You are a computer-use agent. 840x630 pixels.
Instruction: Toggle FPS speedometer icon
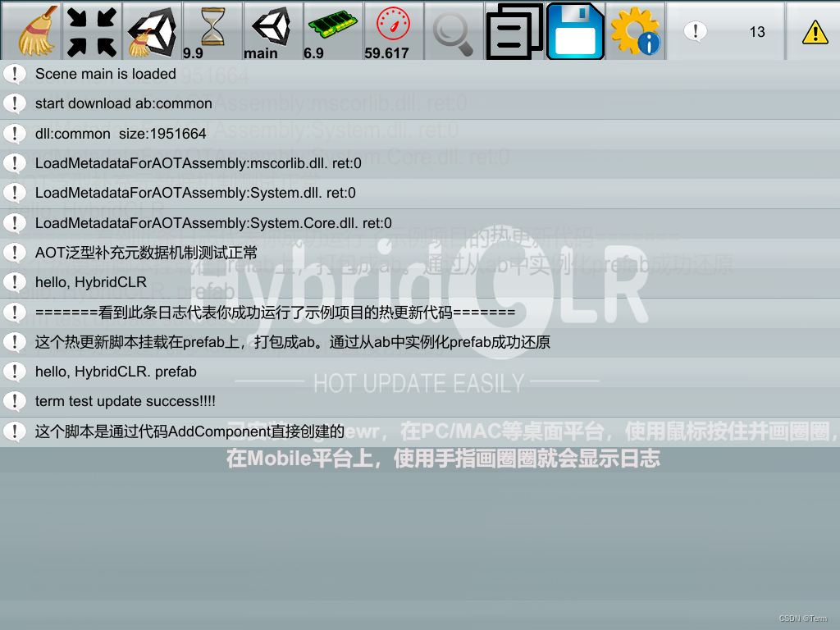(394, 30)
